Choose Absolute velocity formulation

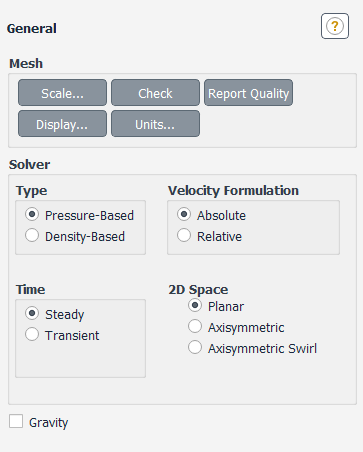pyautogui.click(x=184, y=214)
